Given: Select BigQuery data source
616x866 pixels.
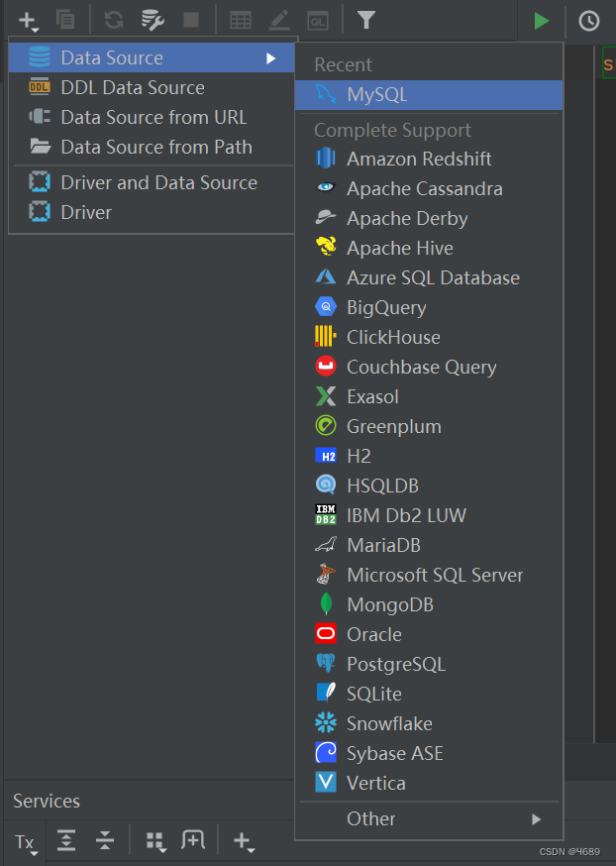Looking at the screenshot, I should 429,307.
